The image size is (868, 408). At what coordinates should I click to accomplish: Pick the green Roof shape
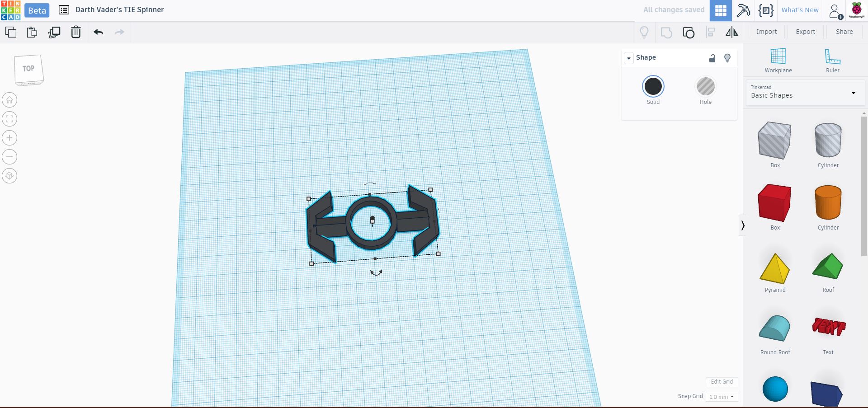click(827, 266)
